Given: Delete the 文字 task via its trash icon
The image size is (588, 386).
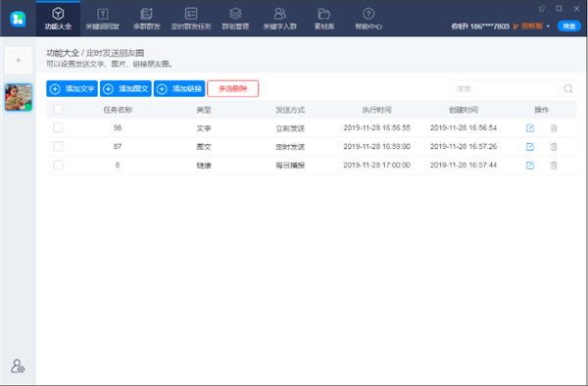Looking at the screenshot, I should 554,128.
